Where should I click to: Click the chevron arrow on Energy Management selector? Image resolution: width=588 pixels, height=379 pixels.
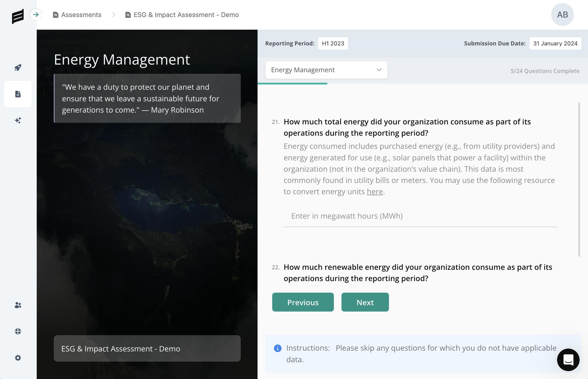click(379, 70)
